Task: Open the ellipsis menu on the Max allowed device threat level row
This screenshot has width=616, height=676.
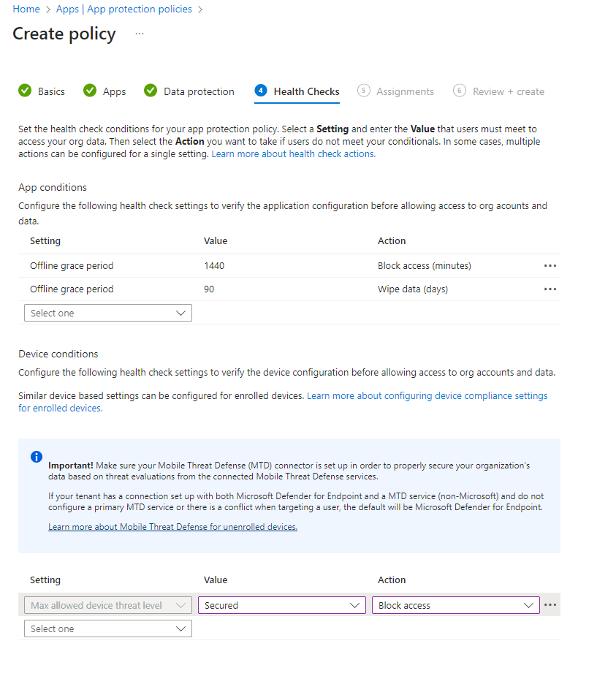Action: 550,604
